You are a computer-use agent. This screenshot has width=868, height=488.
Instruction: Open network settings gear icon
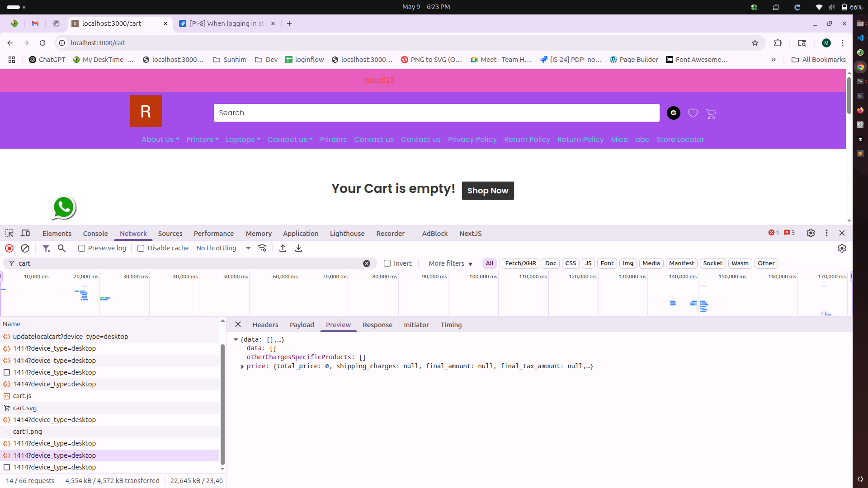(x=842, y=248)
